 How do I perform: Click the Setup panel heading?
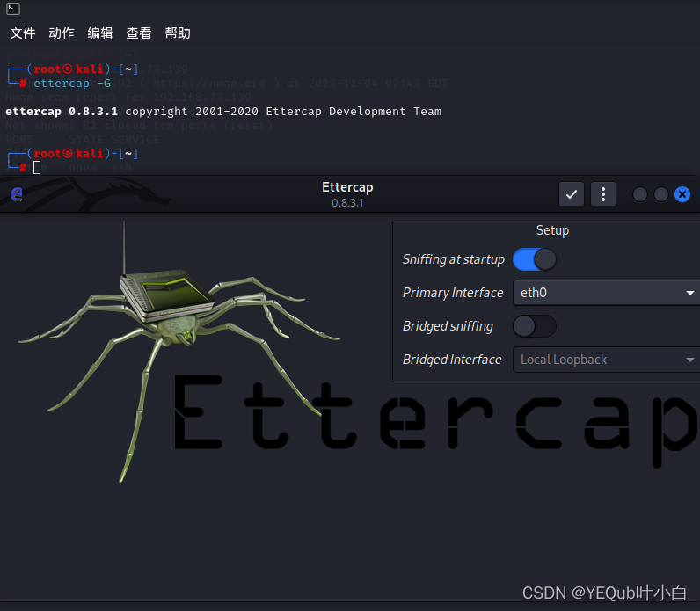[552, 230]
